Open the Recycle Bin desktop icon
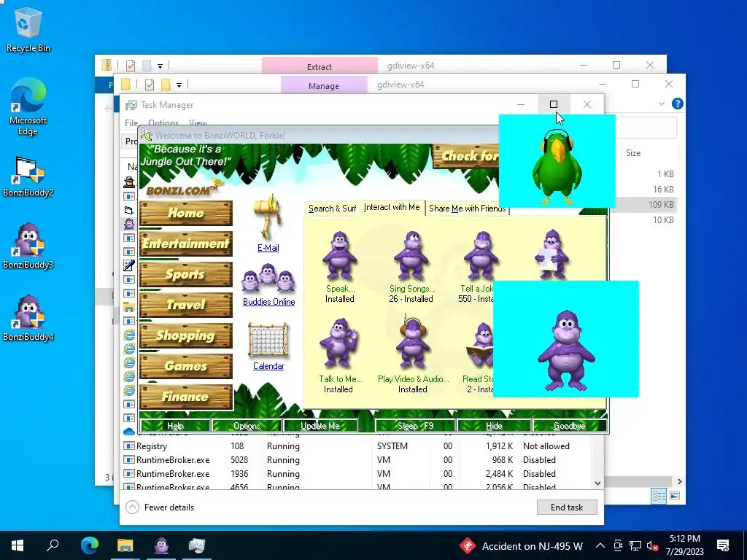Viewport: 747px width, 560px height. click(28, 29)
